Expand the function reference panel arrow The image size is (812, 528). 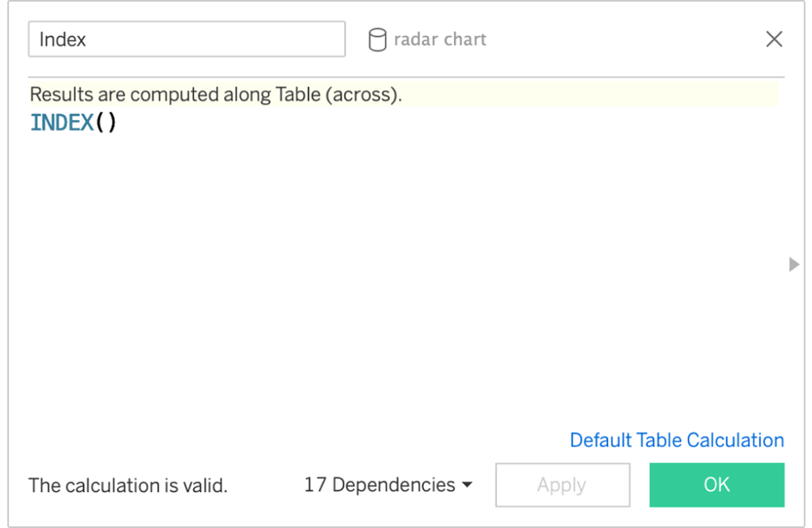pyautogui.click(x=794, y=264)
